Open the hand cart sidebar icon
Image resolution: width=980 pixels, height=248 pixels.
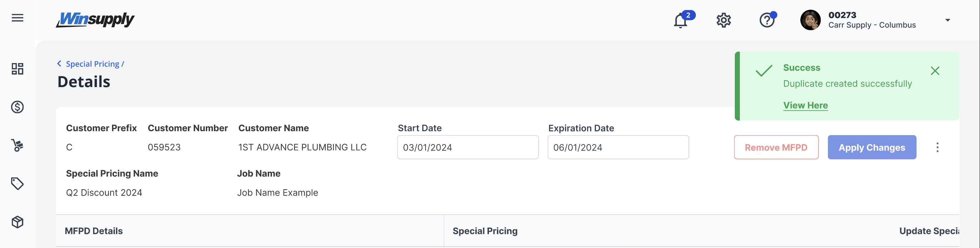[x=18, y=145]
